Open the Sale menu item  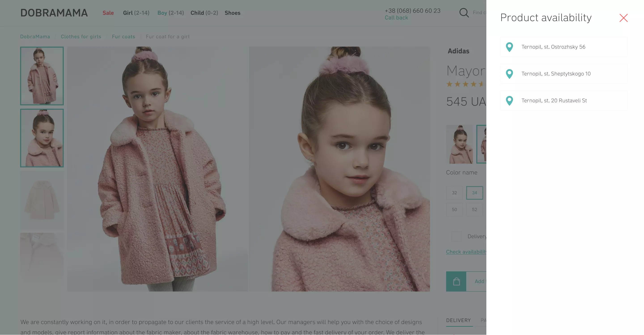(x=108, y=13)
